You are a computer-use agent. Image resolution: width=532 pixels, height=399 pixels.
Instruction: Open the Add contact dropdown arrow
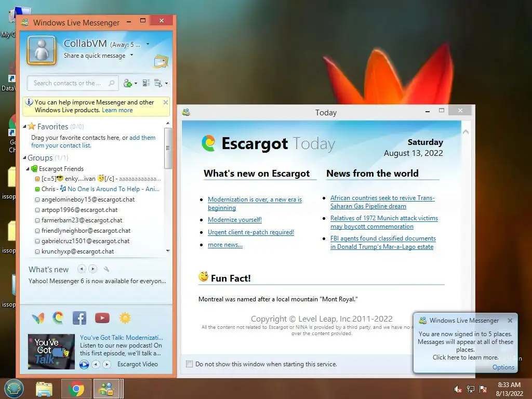136,84
